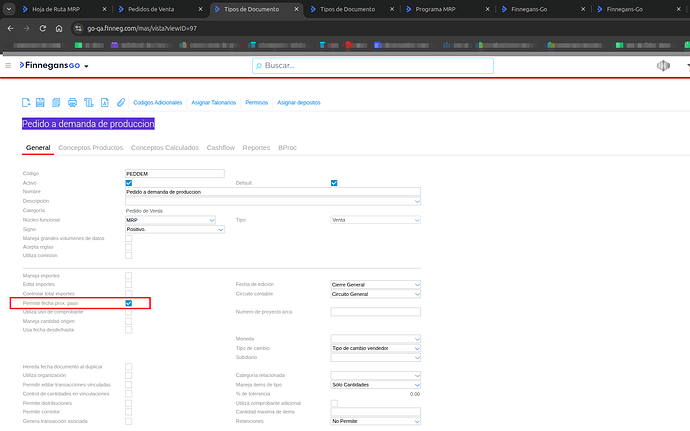This screenshot has height=431, width=690.
Task: Click the Cantidad maxima de items field
Action: click(x=375, y=412)
